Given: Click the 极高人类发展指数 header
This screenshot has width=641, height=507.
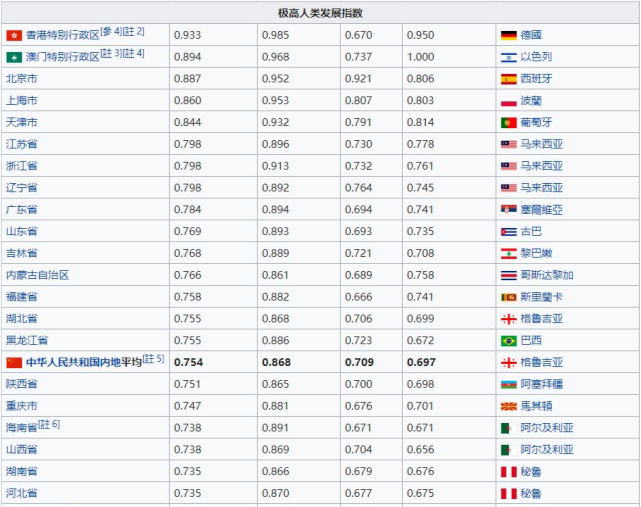Looking at the screenshot, I should pos(320,13).
